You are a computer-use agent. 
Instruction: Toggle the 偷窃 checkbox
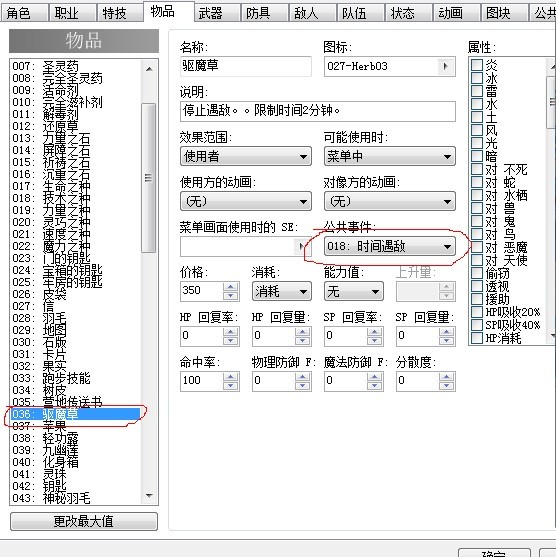pos(477,273)
